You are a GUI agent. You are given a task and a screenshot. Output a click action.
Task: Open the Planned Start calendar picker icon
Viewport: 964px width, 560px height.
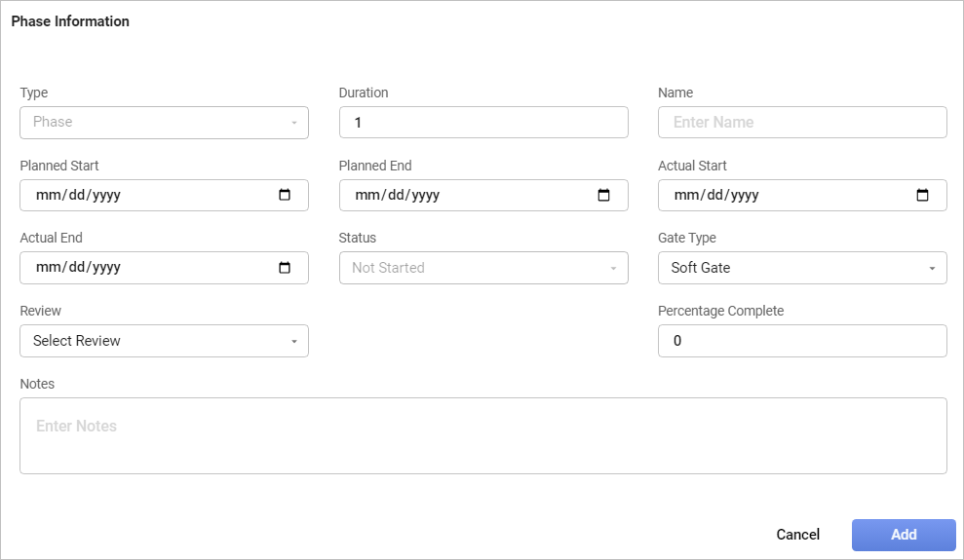(x=285, y=195)
